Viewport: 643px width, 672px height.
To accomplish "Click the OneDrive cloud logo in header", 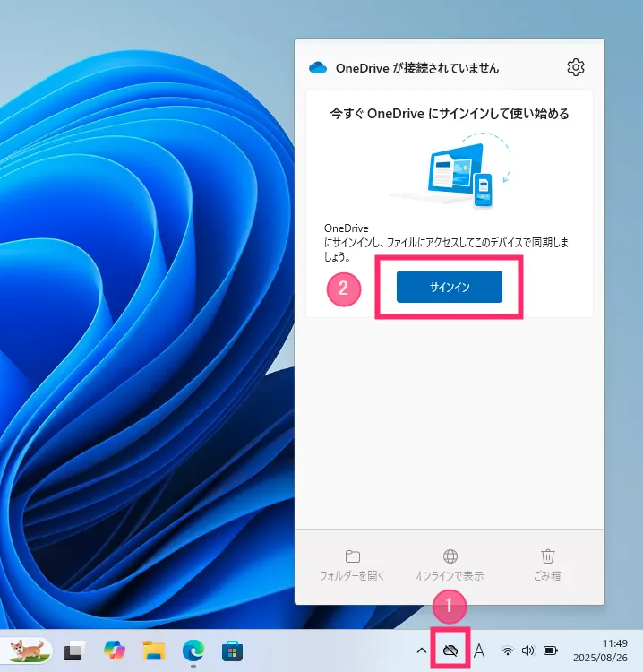I will point(318,68).
